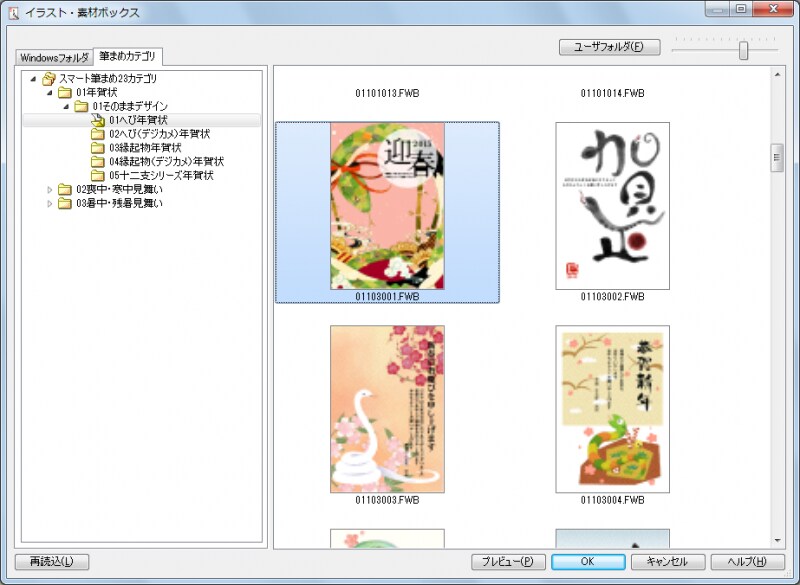This screenshot has width=800, height=585.
Task: Click the ユーザフォルダ(F) button
Action: pos(609,47)
